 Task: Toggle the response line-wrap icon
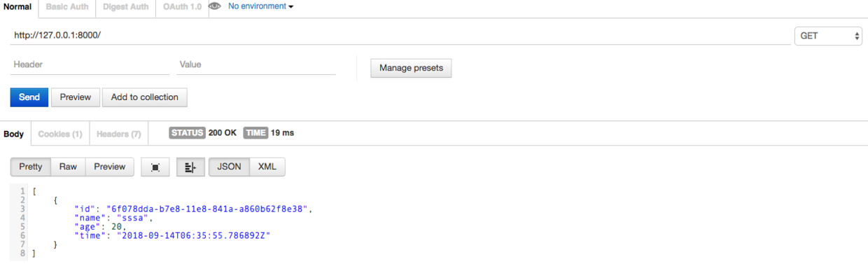(x=190, y=167)
